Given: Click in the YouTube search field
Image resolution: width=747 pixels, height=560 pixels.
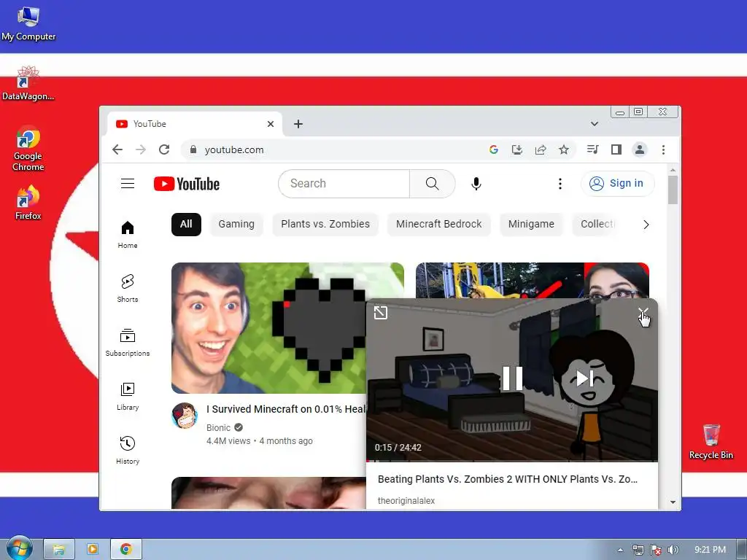Looking at the screenshot, I should pyautogui.click(x=344, y=184).
